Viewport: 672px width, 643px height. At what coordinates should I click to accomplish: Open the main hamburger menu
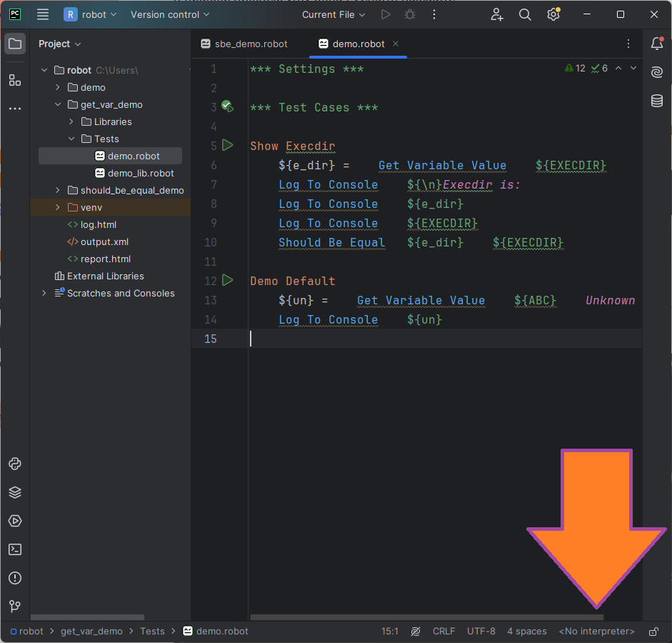tap(42, 14)
